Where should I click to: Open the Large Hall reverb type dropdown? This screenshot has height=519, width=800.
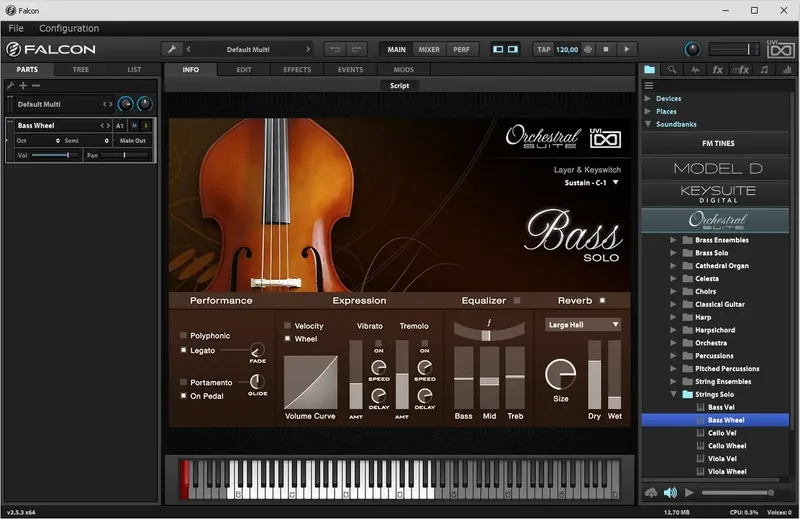coord(583,325)
